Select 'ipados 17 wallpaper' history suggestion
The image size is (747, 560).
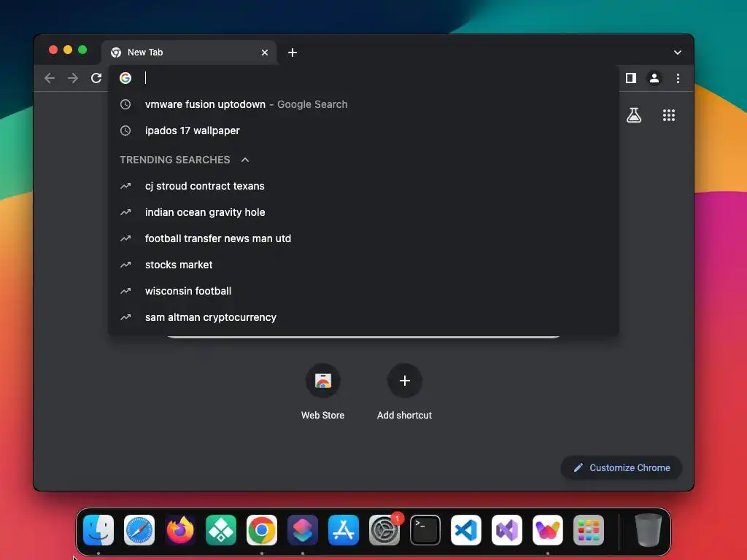(x=363, y=131)
